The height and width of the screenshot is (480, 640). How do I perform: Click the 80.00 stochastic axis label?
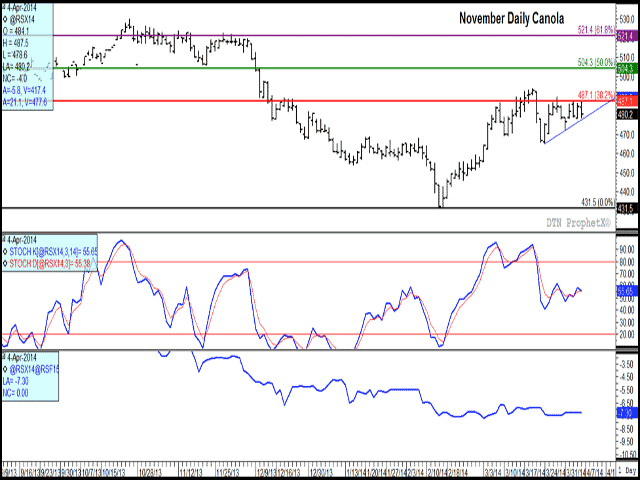click(x=627, y=262)
